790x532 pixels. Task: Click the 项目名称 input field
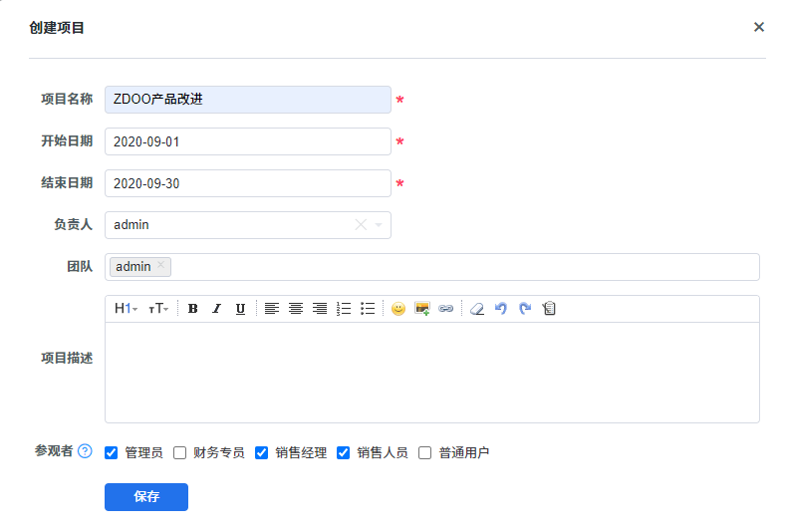point(248,100)
